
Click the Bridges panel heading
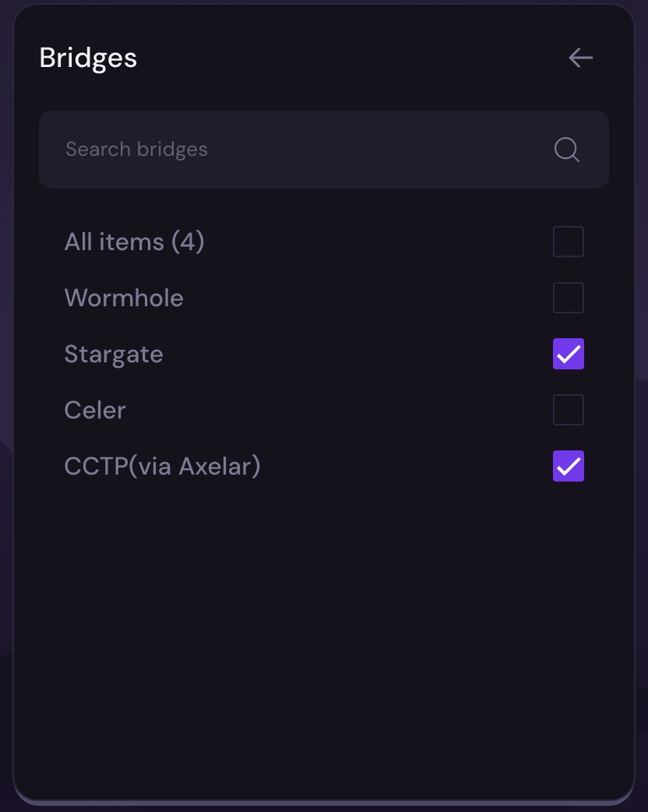pyautogui.click(x=88, y=58)
